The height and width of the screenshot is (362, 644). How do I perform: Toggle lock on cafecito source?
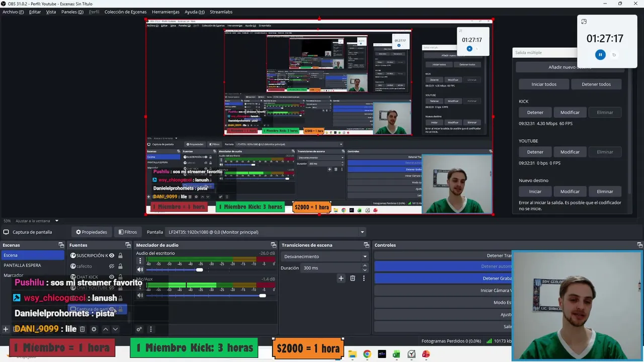coord(120,266)
